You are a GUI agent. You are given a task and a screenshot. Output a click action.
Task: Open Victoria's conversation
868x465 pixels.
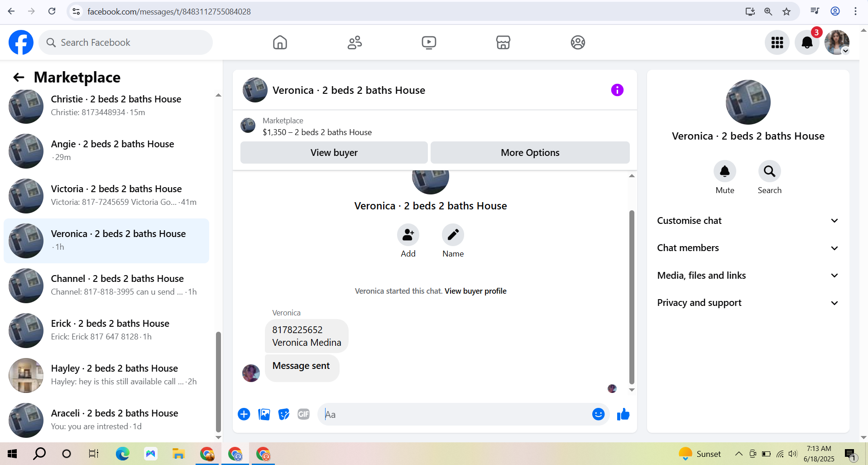click(x=107, y=196)
